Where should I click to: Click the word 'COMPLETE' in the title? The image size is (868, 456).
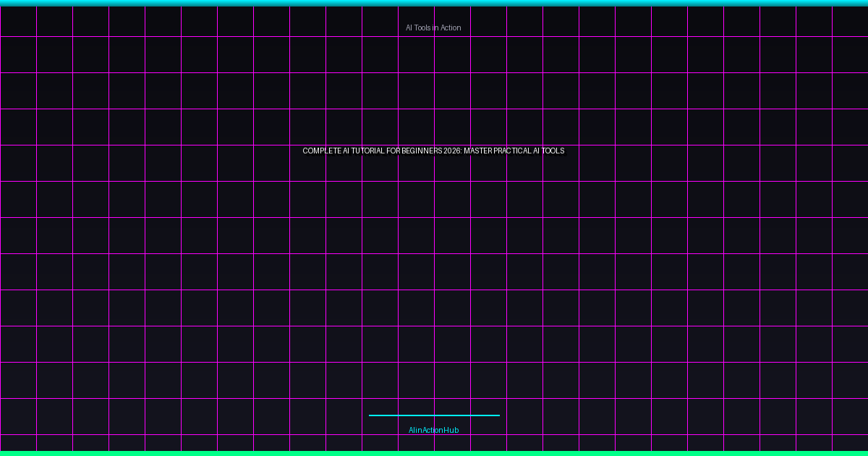[321, 151]
